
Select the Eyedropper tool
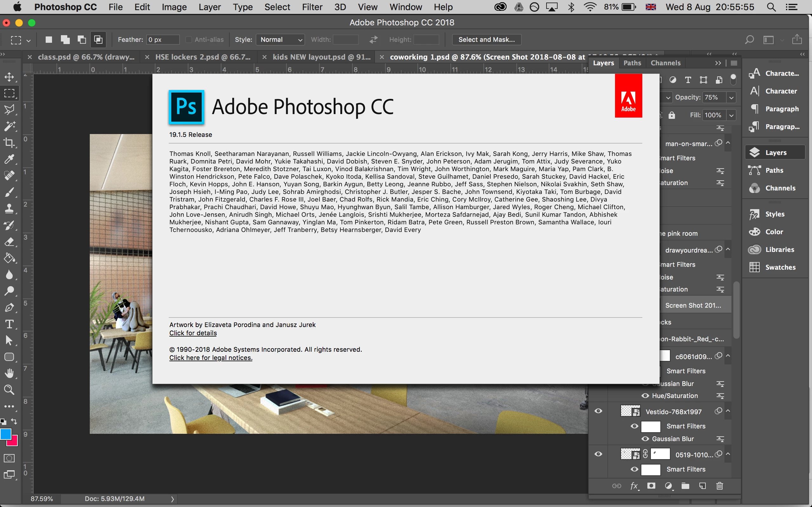pyautogui.click(x=9, y=159)
